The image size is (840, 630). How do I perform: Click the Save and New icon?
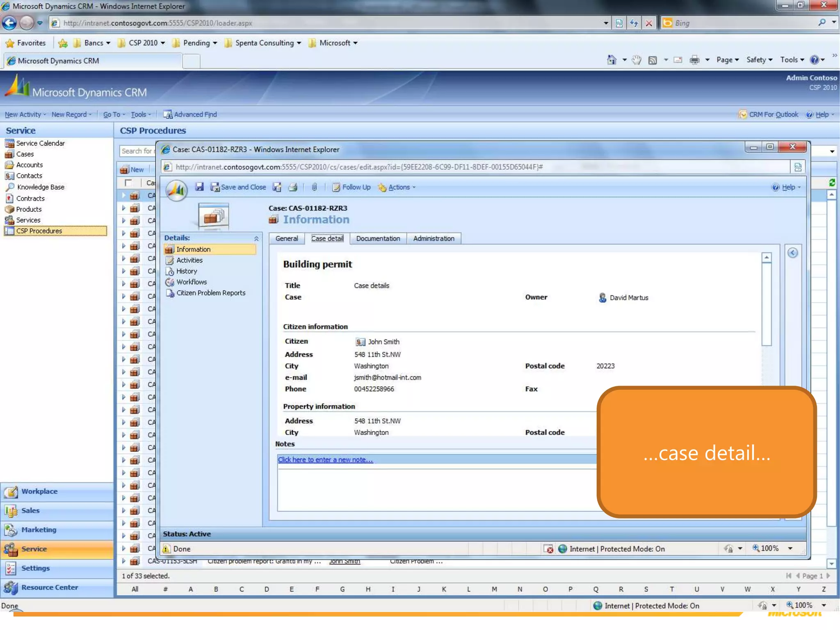pos(277,187)
